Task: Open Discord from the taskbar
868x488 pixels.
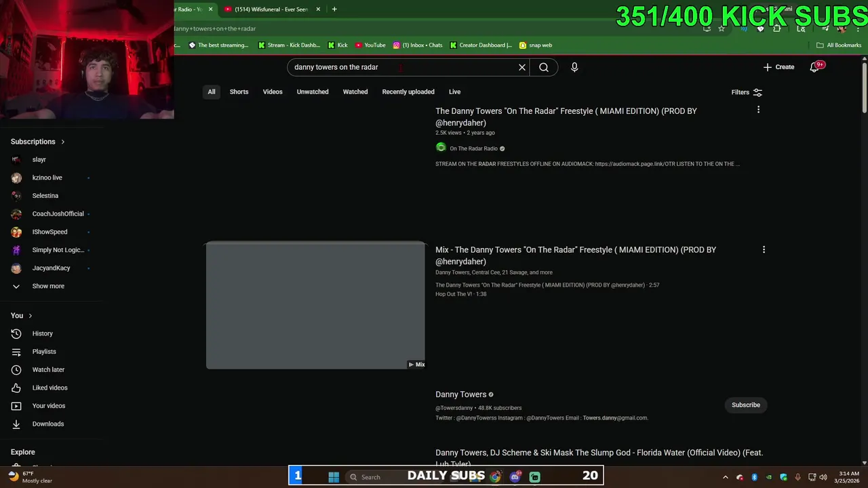Action: (x=515, y=477)
